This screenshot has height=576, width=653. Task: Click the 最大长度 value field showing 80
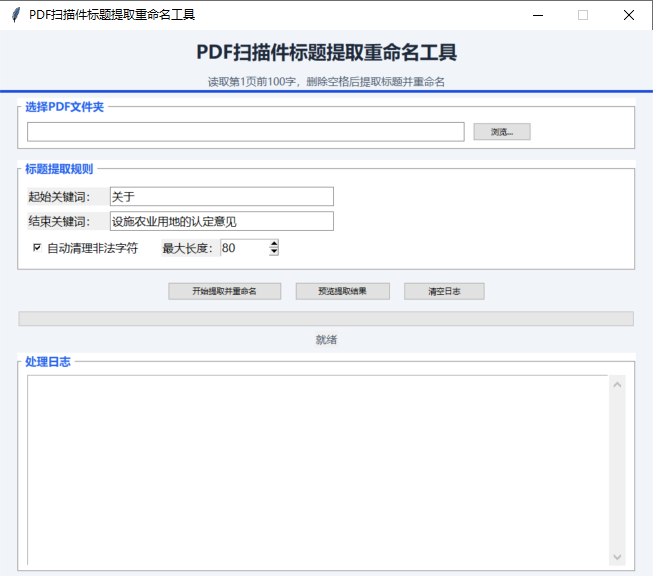[245, 248]
